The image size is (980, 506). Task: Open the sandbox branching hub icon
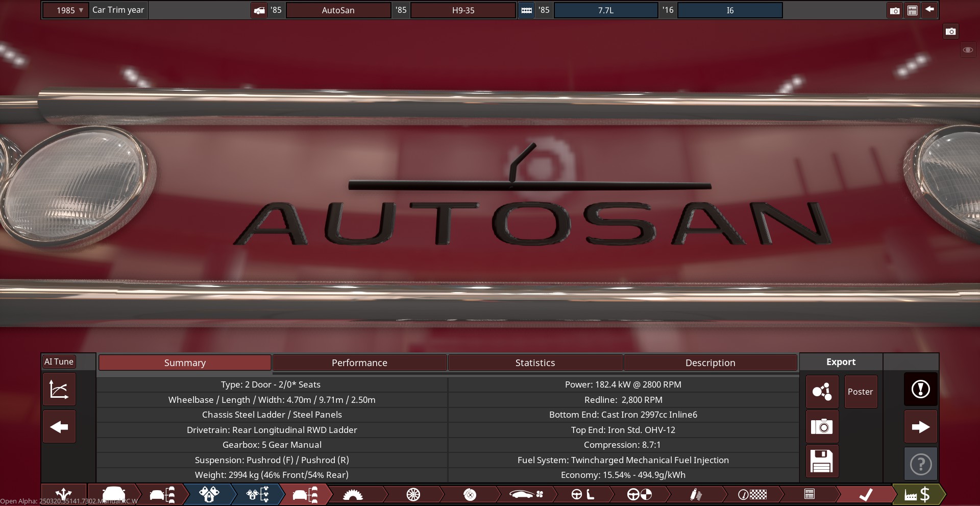click(x=64, y=494)
